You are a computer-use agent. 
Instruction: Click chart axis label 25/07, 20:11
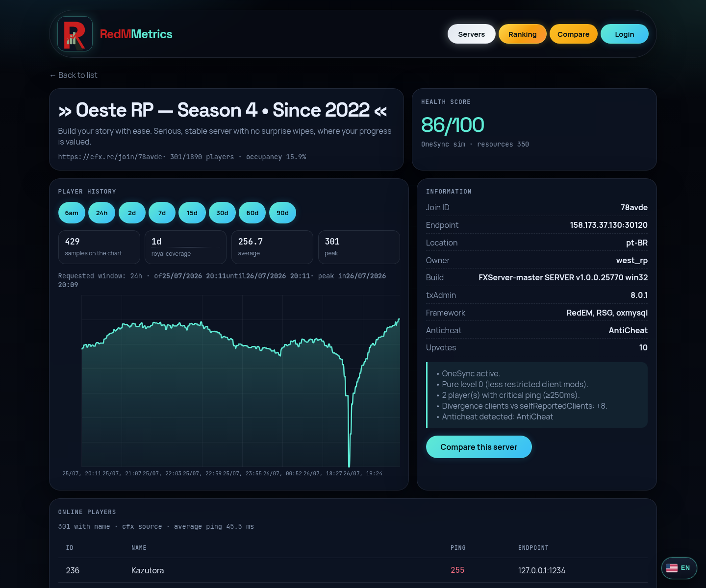point(82,473)
